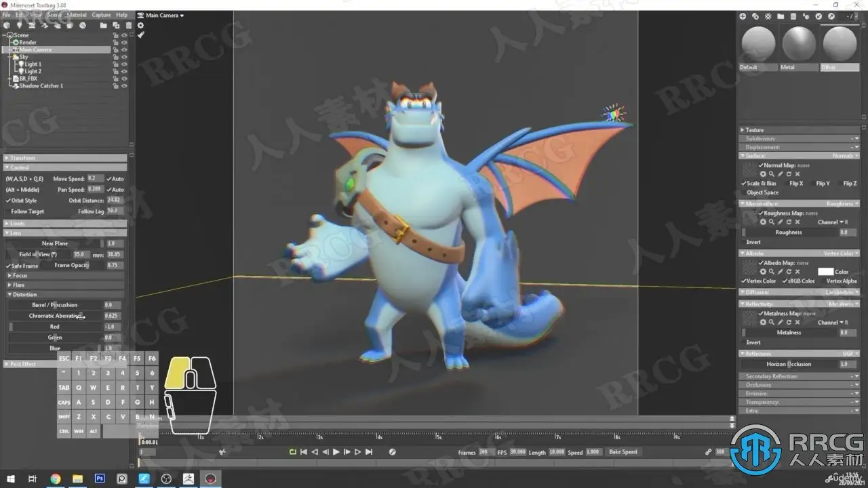Open Photoshop from the Windows taskbar
Viewport: 868px width, 488px height.
100,479
